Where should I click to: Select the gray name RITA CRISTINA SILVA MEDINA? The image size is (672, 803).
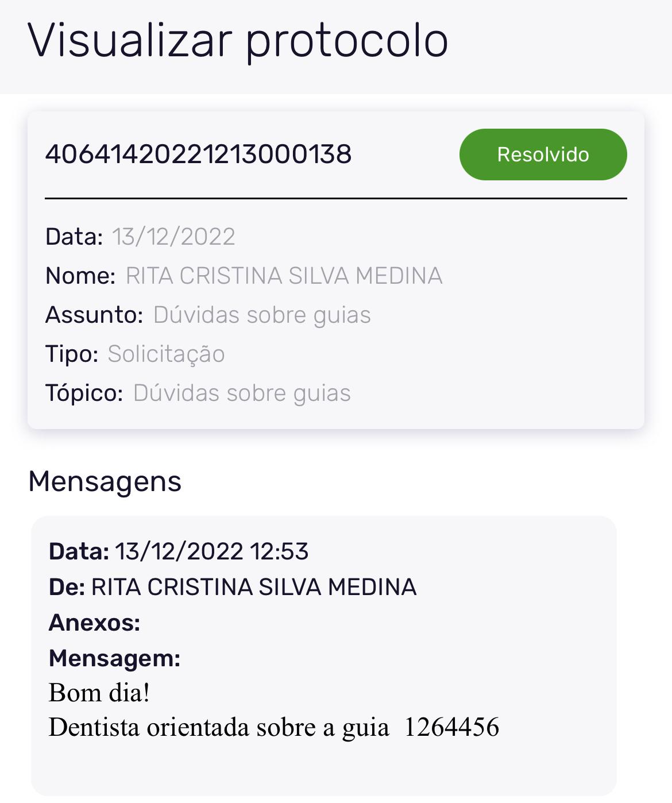(x=284, y=276)
